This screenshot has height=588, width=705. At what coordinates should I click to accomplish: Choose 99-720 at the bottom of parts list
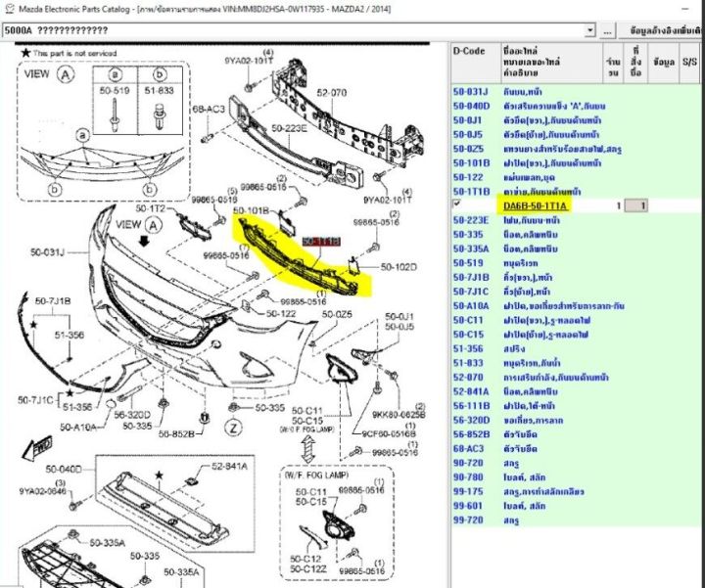pyautogui.click(x=471, y=521)
